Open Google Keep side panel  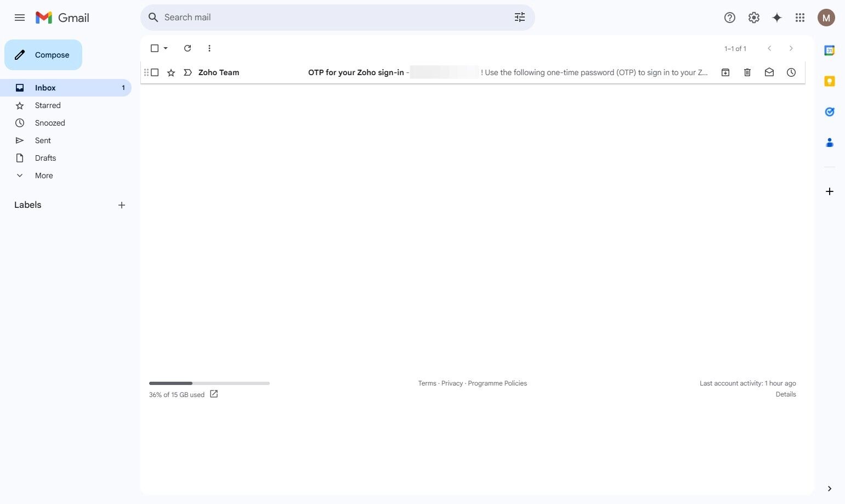click(x=830, y=81)
